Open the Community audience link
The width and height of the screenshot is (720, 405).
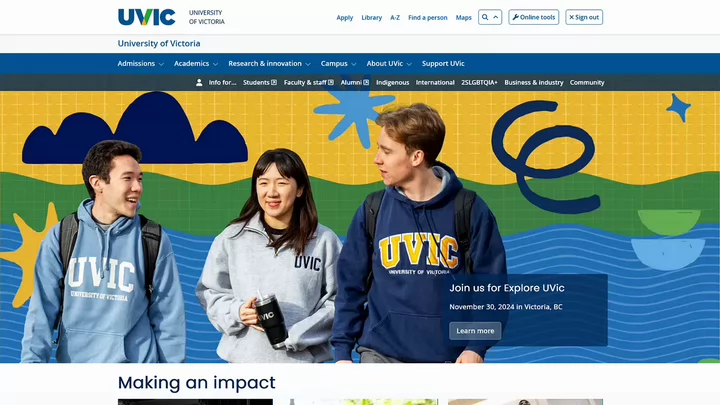pyautogui.click(x=587, y=83)
